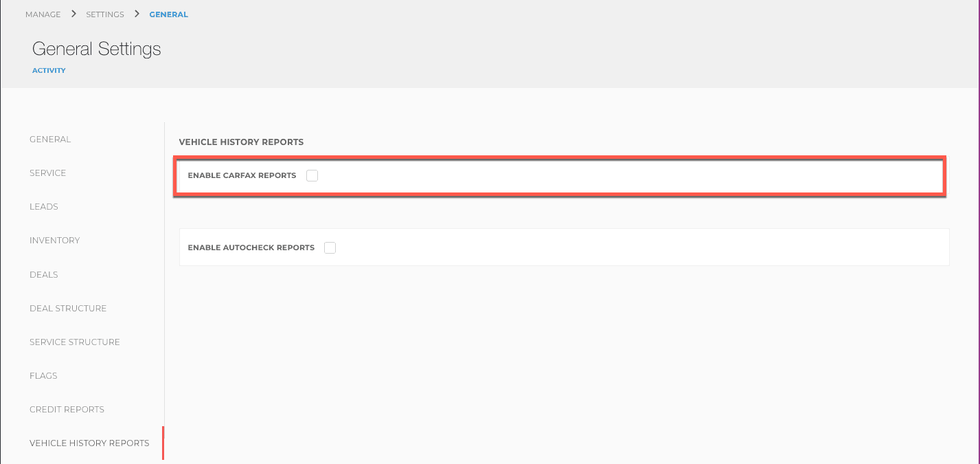The height and width of the screenshot is (464, 980).
Task: Open Service Structure settings
Action: click(x=75, y=342)
